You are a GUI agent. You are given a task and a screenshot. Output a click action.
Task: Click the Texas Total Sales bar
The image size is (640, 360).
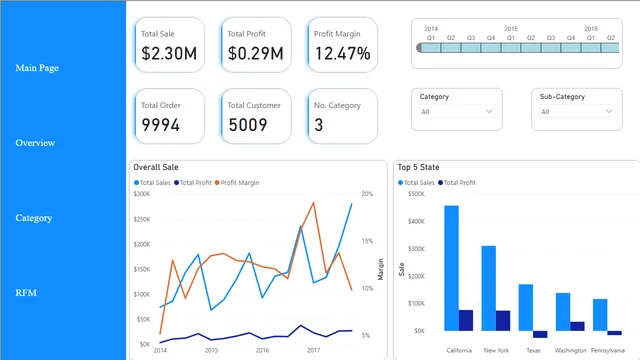(526, 307)
